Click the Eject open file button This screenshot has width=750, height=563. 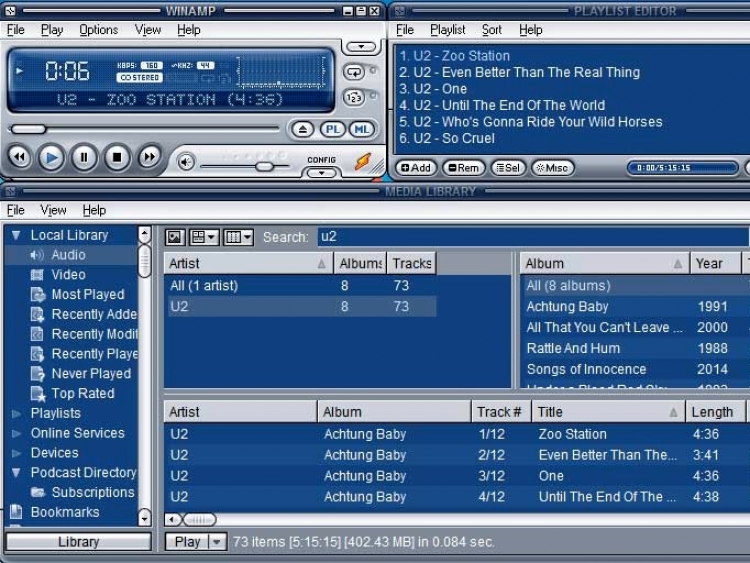click(x=304, y=129)
